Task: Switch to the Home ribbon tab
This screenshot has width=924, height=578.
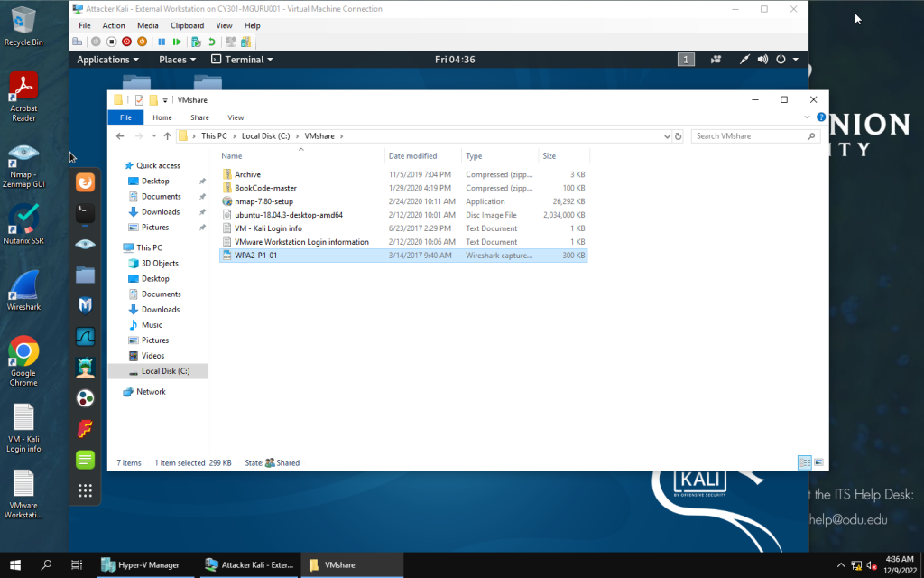Action: pos(162,117)
